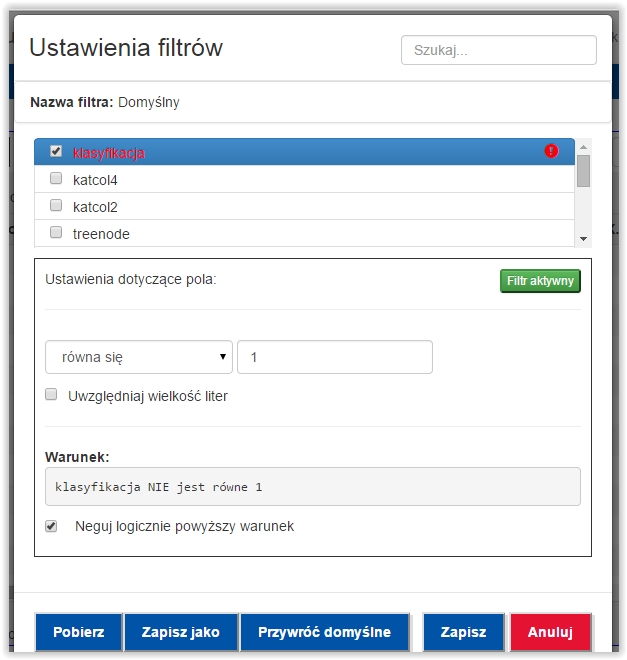The width and height of the screenshot is (627, 660).
Task: Click the filter value field containing 1
Action: (x=335, y=357)
